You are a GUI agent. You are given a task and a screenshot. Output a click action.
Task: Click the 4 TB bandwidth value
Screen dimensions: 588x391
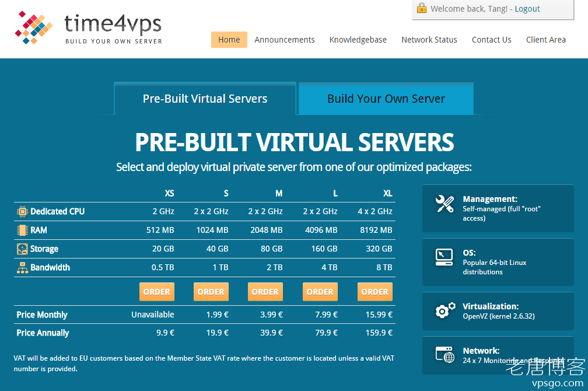pos(329,267)
